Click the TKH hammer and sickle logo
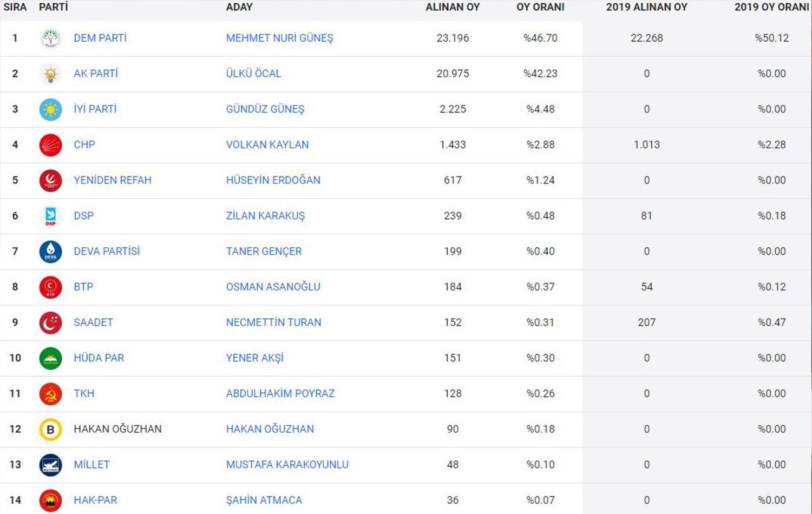Image resolution: width=812 pixels, height=514 pixels. point(50,394)
